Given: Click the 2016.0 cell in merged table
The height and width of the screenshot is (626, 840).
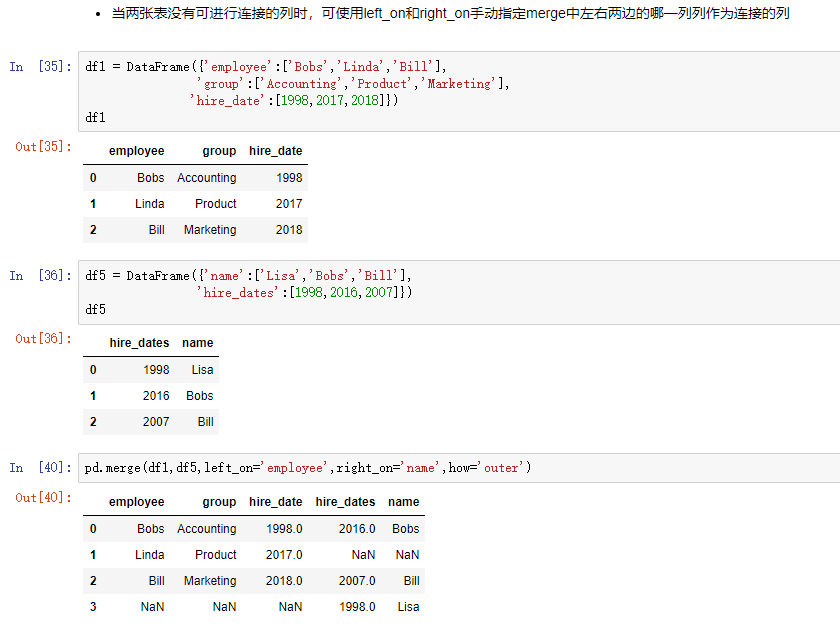Looking at the screenshot, I should [357, 529].
